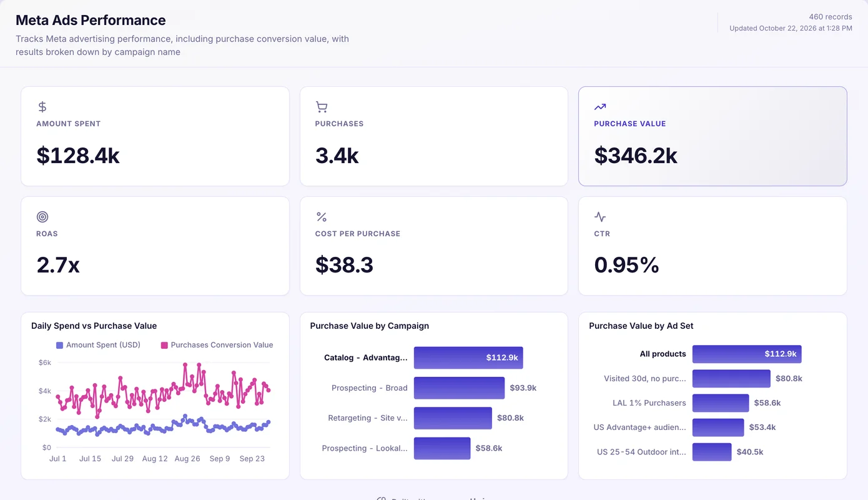
Task: Click the $40.5k ad set value label
Action: click(750, 452)
